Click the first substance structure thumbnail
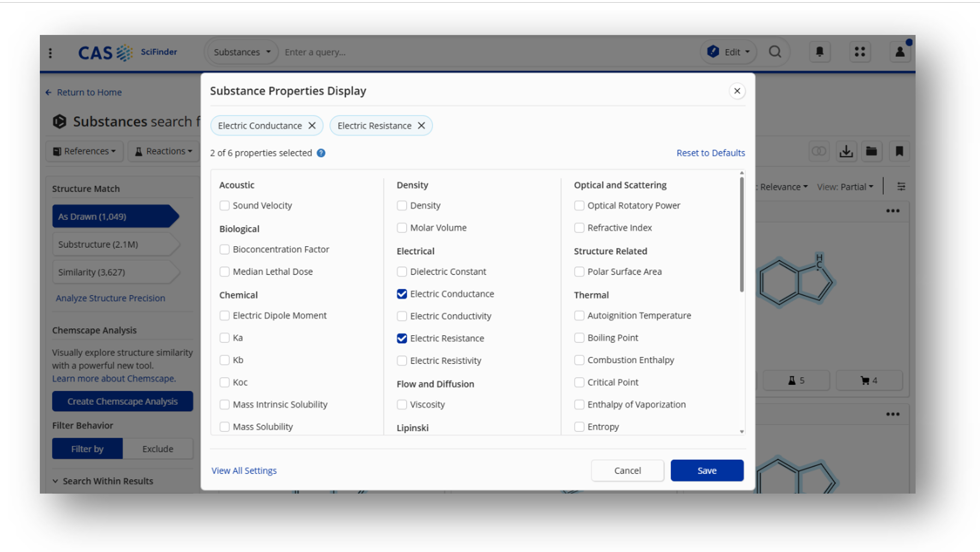The height and width of the screenshot is (552, 980). click(x=797, y=281)
